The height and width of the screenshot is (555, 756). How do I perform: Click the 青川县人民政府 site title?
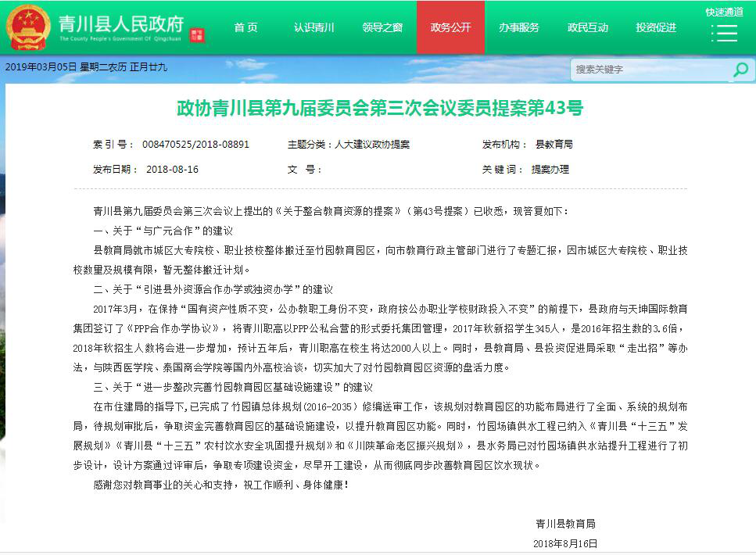pos(120,23)
